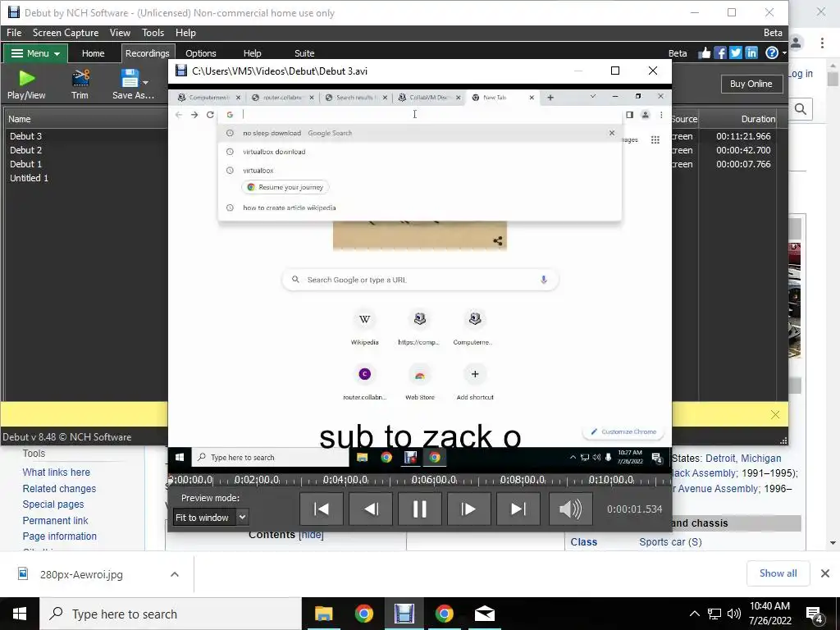Click Show all downloads button
Screen dimensions: 840x630
click(x=778, y=573)
